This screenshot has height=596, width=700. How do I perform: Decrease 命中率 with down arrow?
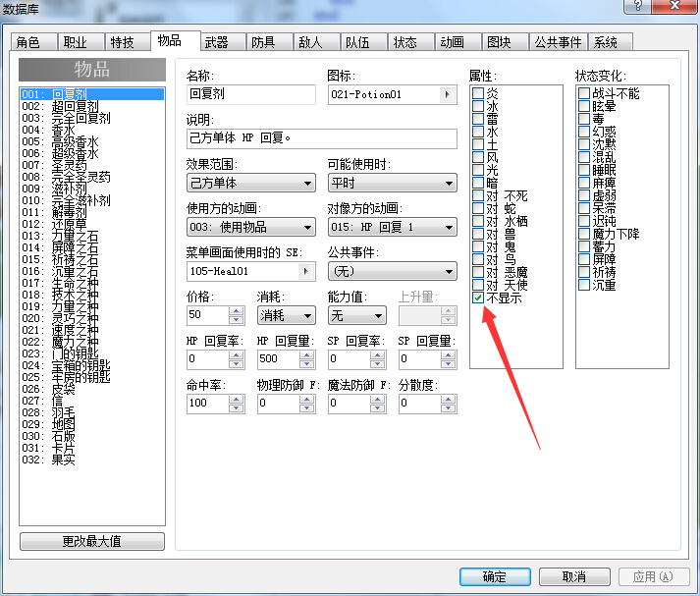pyautogui.click(x=237, y=407)
